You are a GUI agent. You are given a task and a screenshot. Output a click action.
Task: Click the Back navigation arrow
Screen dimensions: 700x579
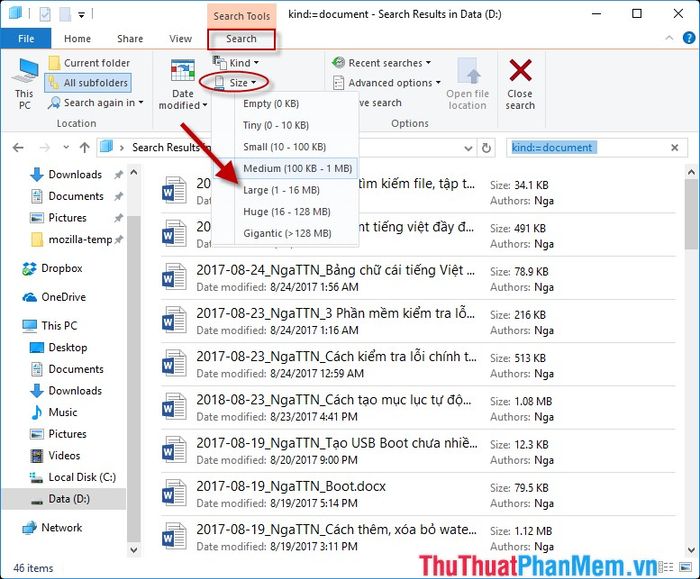pyautogui.click(x=18, y=148)
